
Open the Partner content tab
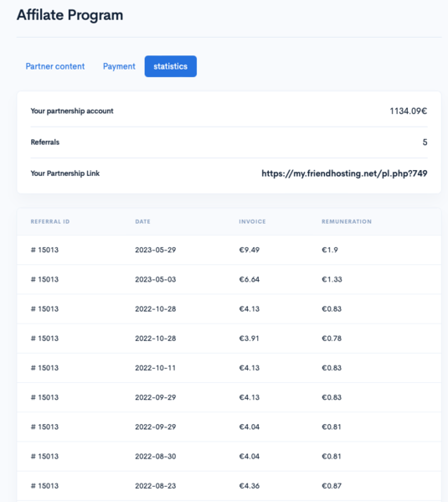[x=55, y=66]
